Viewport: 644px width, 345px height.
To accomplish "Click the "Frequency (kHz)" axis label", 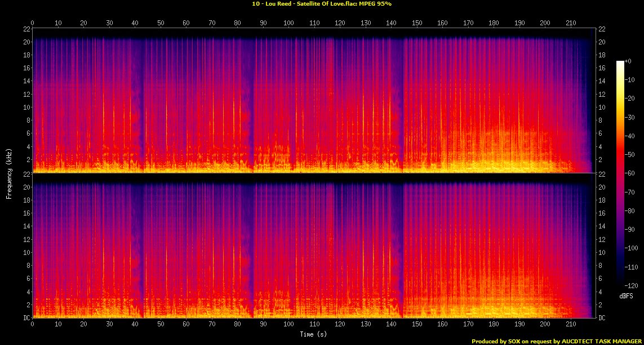I will (x=9, y=172).
